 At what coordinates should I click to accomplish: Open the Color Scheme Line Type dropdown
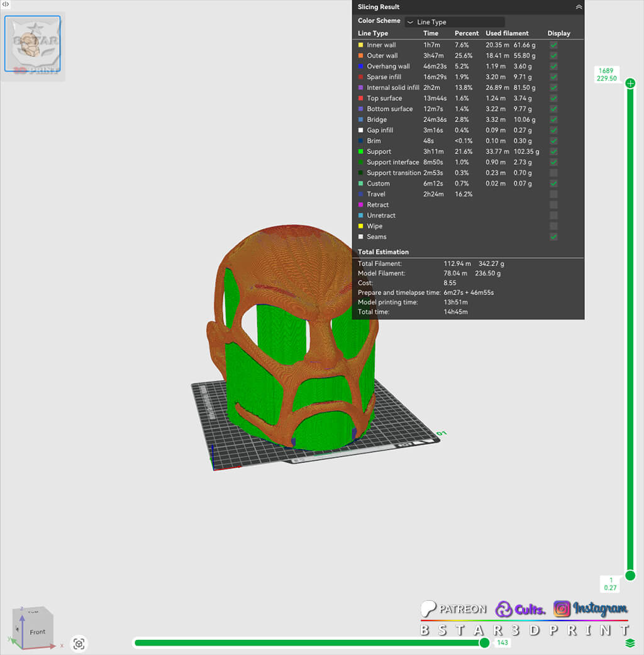tap(455, 22)
